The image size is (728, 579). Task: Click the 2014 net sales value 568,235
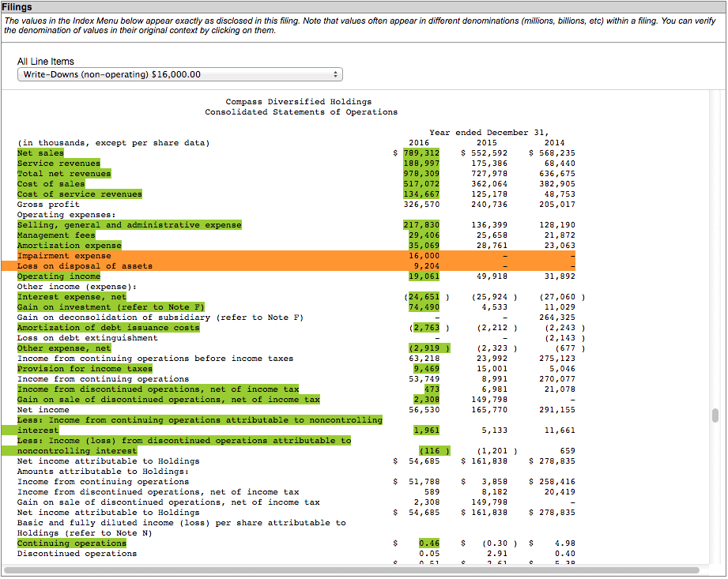coord(557,153)
